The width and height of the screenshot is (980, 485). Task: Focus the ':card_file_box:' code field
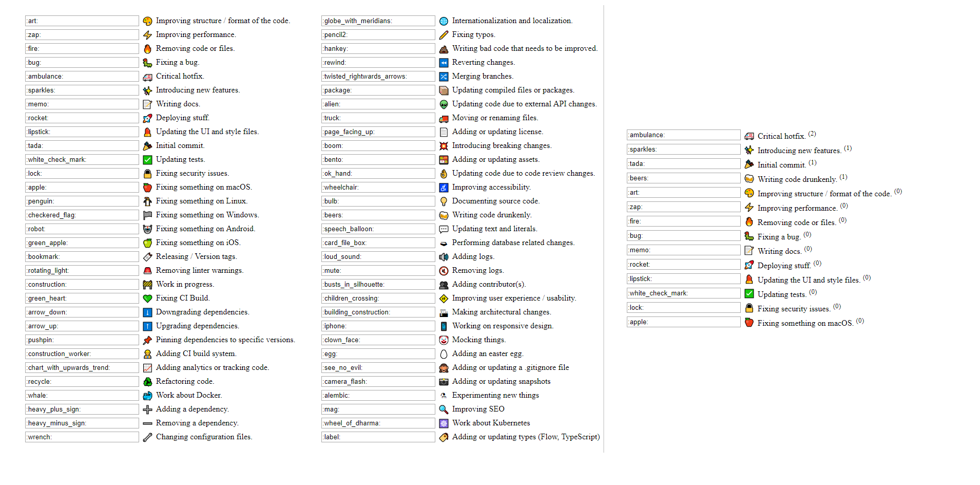click(378, 243)
